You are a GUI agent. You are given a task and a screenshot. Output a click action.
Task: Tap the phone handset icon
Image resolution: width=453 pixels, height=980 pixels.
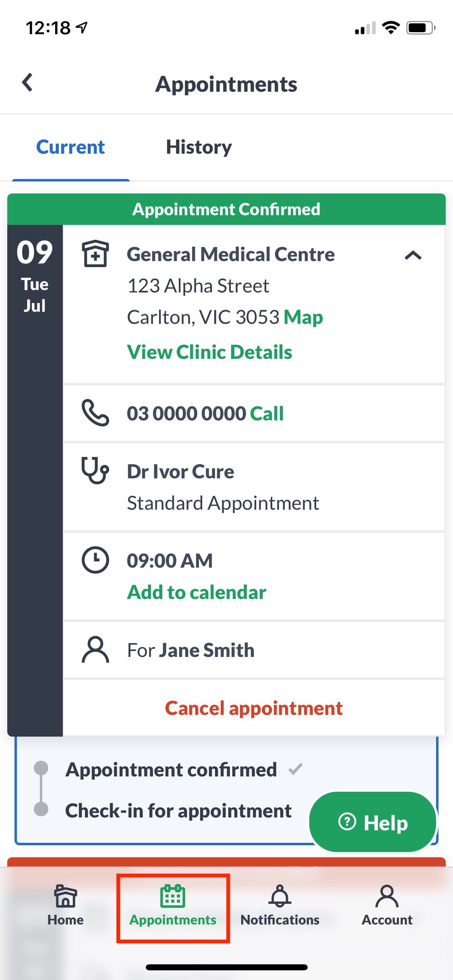[x=95, y=413]
